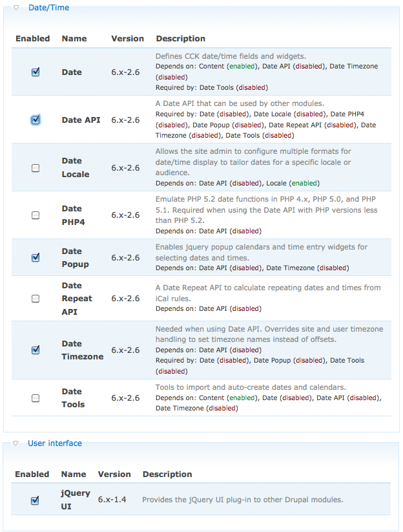Viewport: 403px width, 532px height.
Task: Uncheck the Date Timezone module checkbox
Action: tap(36, 350)
